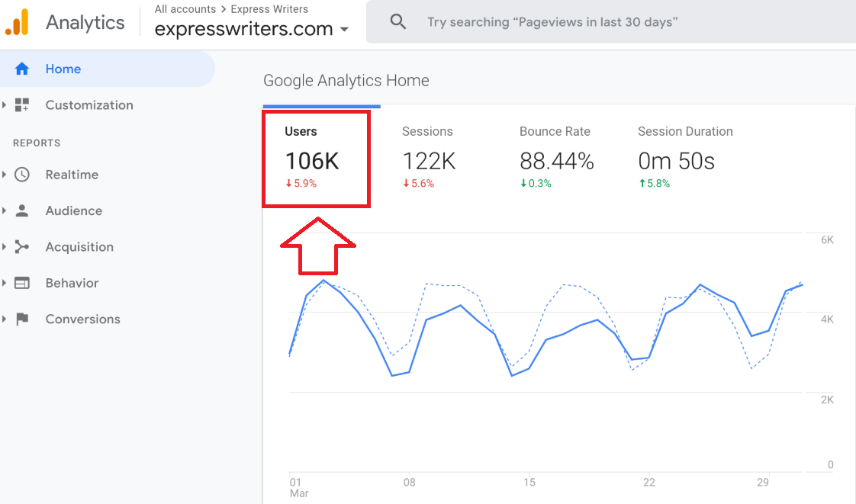Image resolution: width=856 pixels, height=504 pixels.
Task: Click the Google Analytics Home heading
Action: pos(346,81)
